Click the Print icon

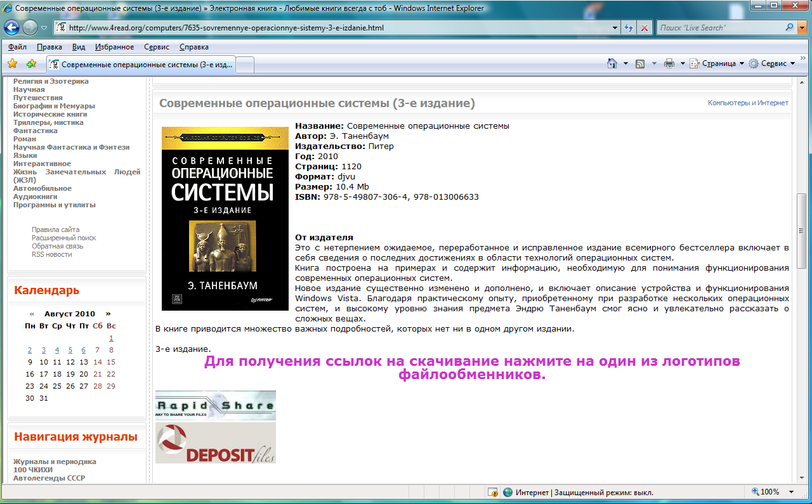669,63
